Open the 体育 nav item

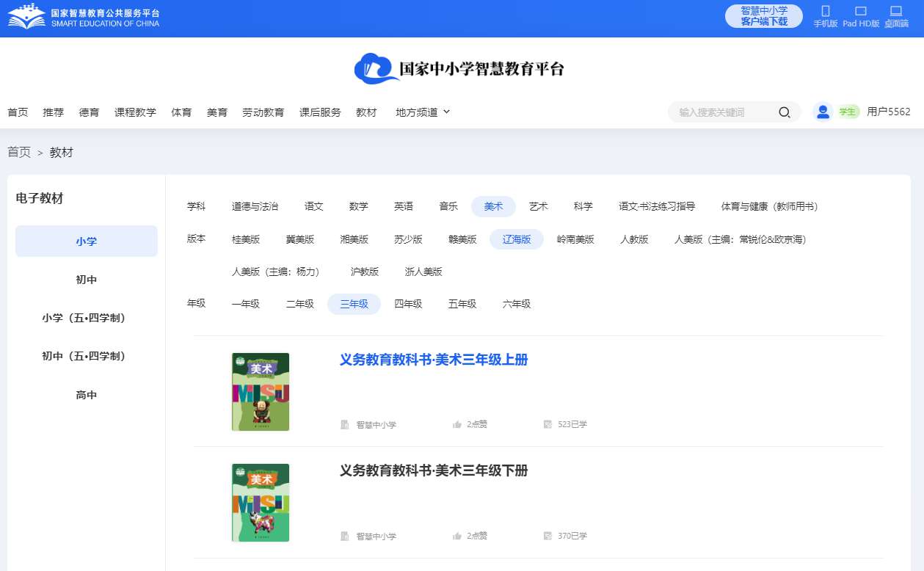(181, 112)
